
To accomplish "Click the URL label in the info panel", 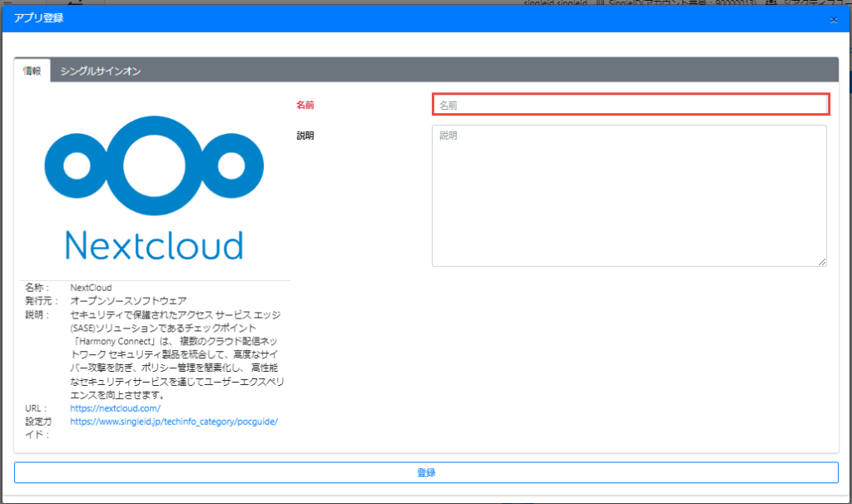I will click(34, 408).
